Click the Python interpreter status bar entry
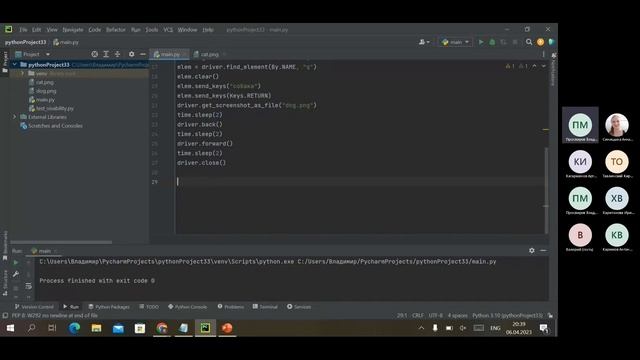This screenshot has width=640, height=360. tap(507, 316)
